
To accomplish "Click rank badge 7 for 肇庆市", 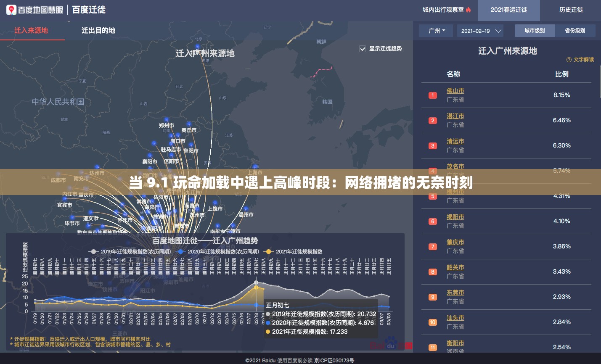I will point(433,247).
